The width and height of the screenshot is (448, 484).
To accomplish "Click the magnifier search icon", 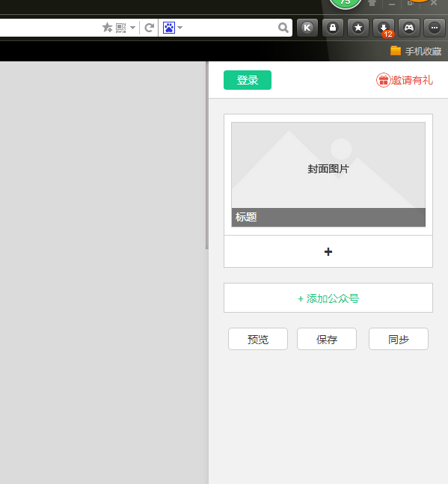I will click(x=283, y=28).
